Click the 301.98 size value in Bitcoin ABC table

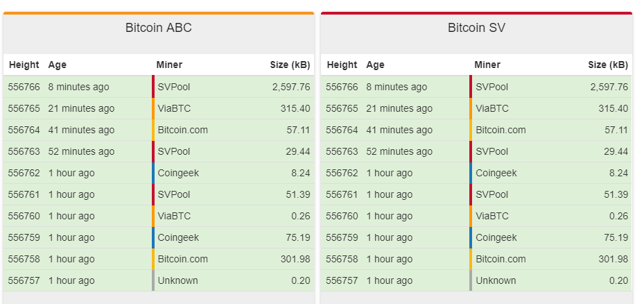tap(293, 260)
